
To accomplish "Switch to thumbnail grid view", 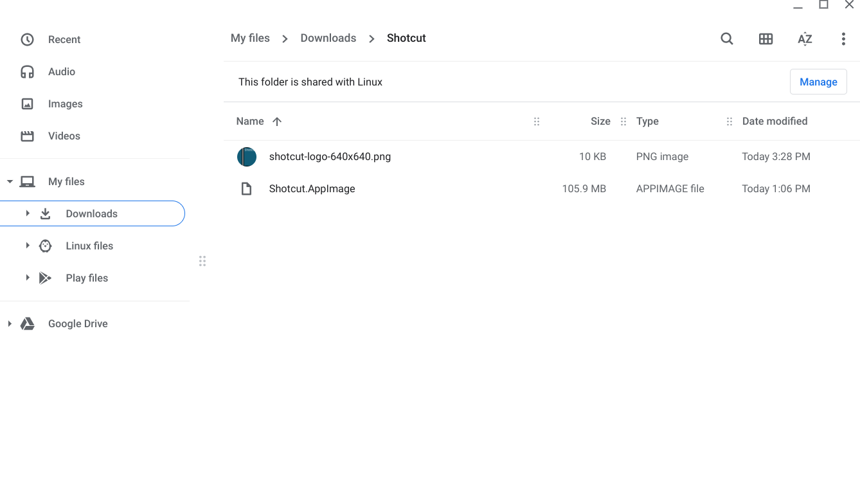I will tap(766, 39).
